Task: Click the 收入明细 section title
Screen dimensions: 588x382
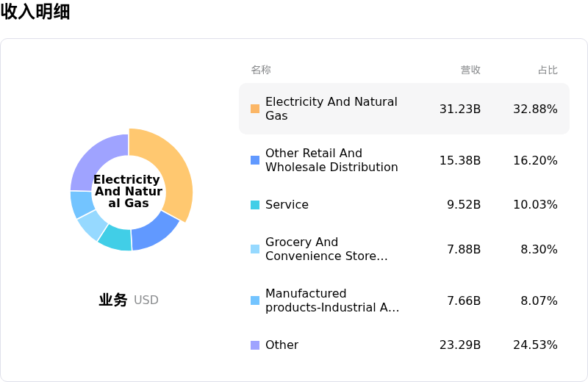Action: click(x=35, y=12)
